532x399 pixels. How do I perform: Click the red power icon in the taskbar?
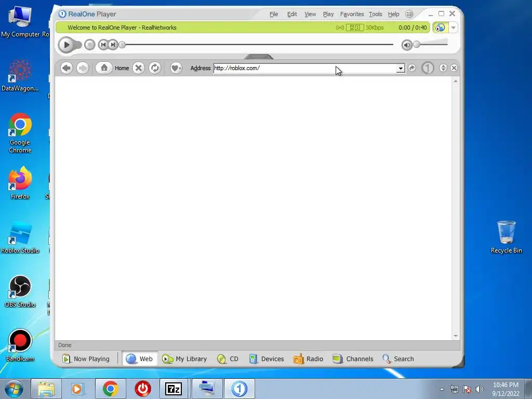(x=142, y=389)
